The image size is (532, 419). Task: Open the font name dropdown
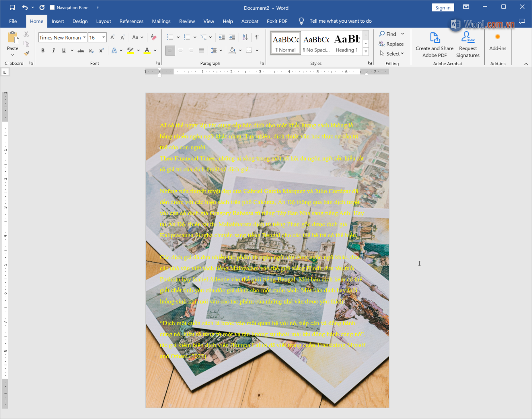[x=85, y=37]
